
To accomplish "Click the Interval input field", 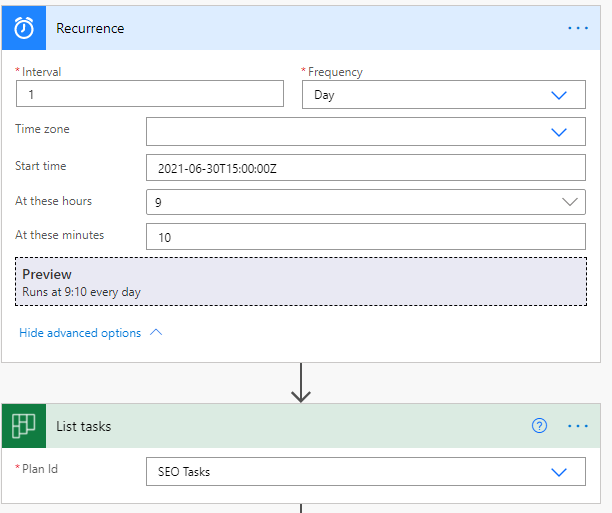I will [x=150, y=94].
